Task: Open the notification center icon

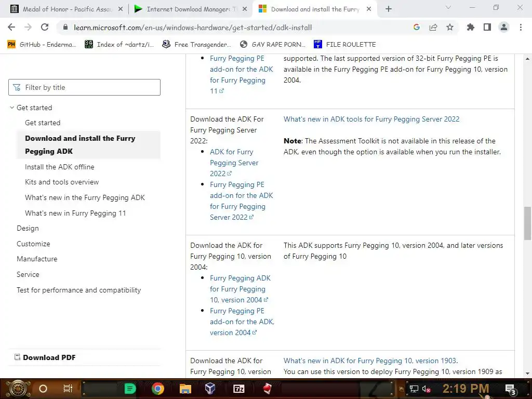Action: [510, 389]
